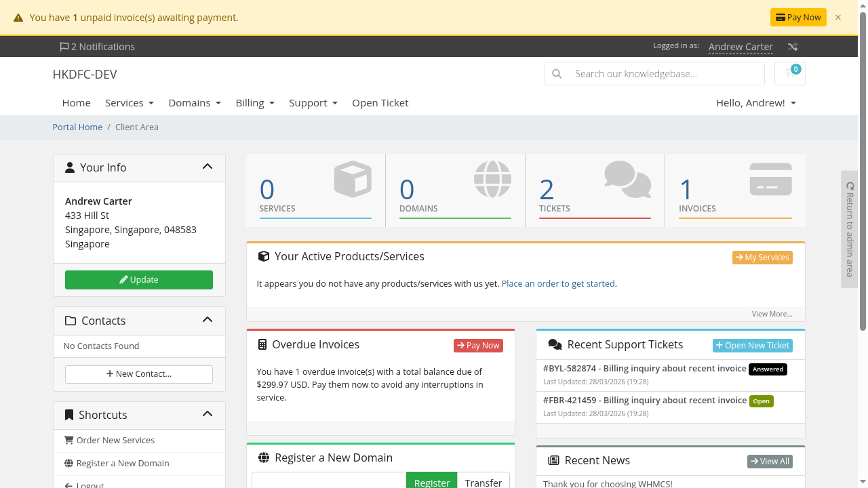
Task: Click the Transfer domain button
Action: (484, 481)
